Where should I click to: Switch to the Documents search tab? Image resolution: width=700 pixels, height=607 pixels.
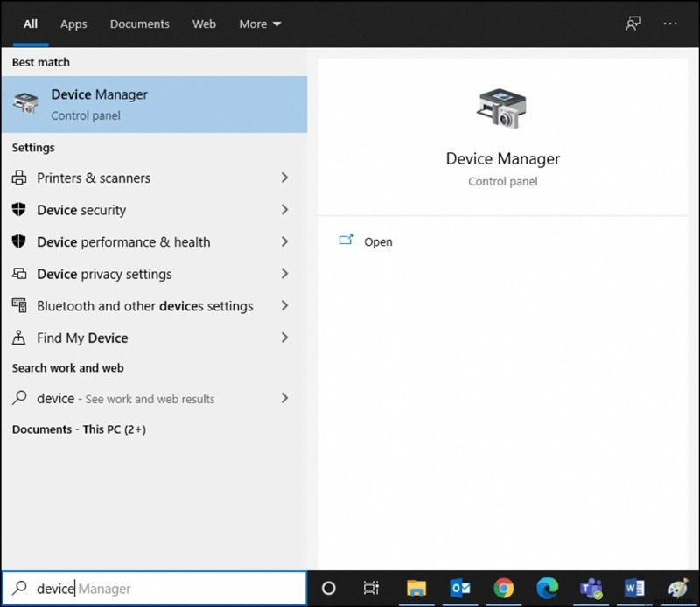click(x=139, y=24)
